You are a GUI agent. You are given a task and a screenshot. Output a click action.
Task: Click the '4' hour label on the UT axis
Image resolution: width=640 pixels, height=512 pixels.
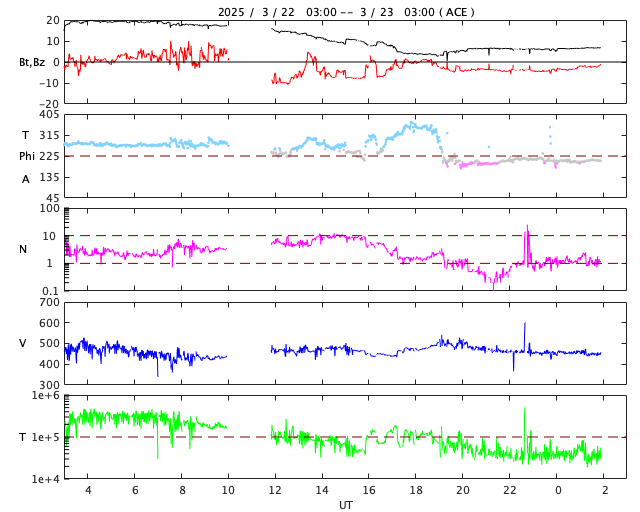[x=88, y=490]
